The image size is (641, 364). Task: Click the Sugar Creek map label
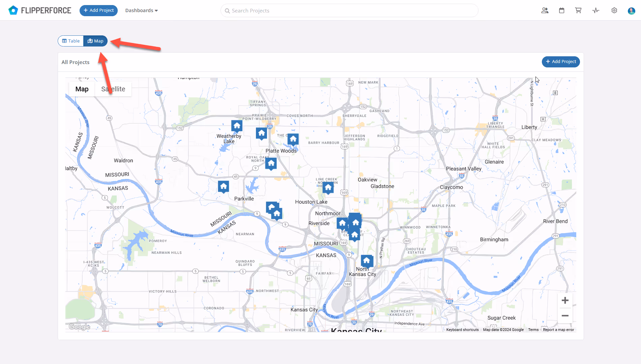[501, 318]
